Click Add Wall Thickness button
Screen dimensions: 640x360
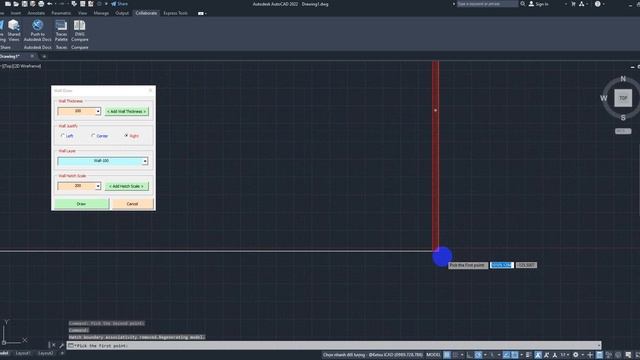pyautogui.click(x=127, y=111)
